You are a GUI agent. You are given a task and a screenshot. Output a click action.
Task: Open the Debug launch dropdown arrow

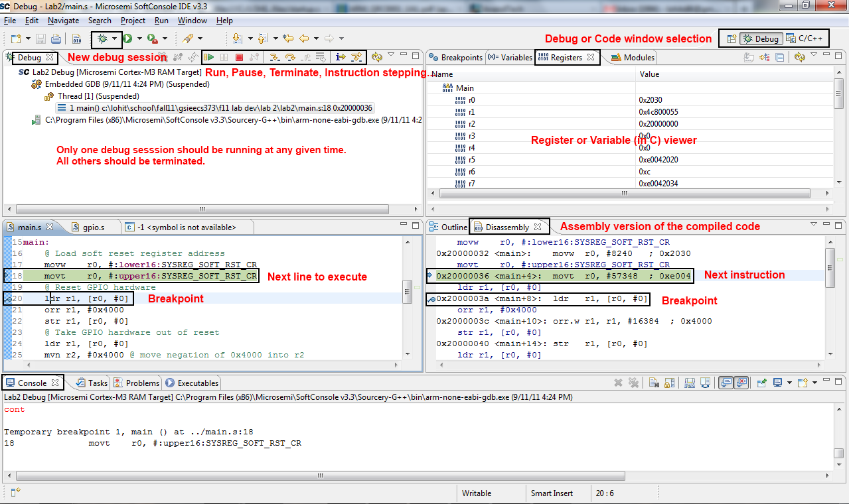coord(115,38)
